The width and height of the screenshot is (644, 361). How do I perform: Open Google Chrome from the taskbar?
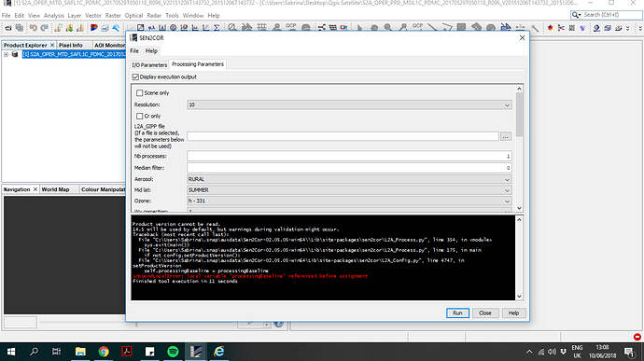(104, 352)
